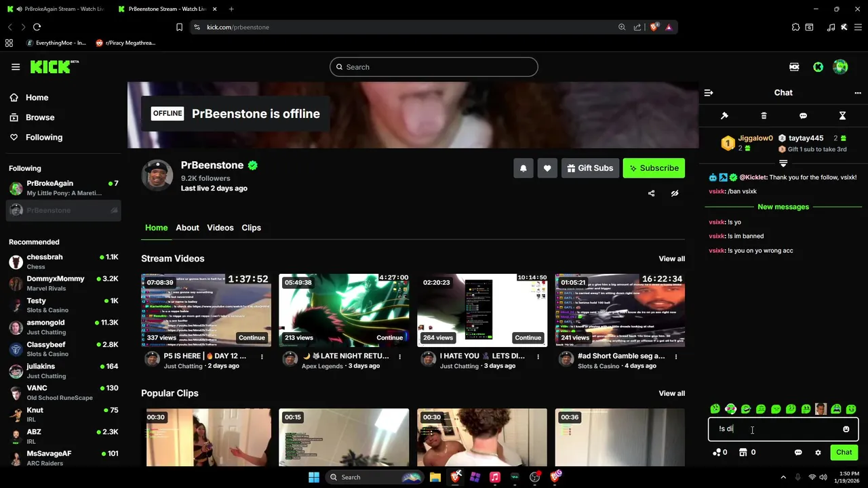Open chat settings gear icon
Screen dimensions: 868x488
click(x=818, y=452)
